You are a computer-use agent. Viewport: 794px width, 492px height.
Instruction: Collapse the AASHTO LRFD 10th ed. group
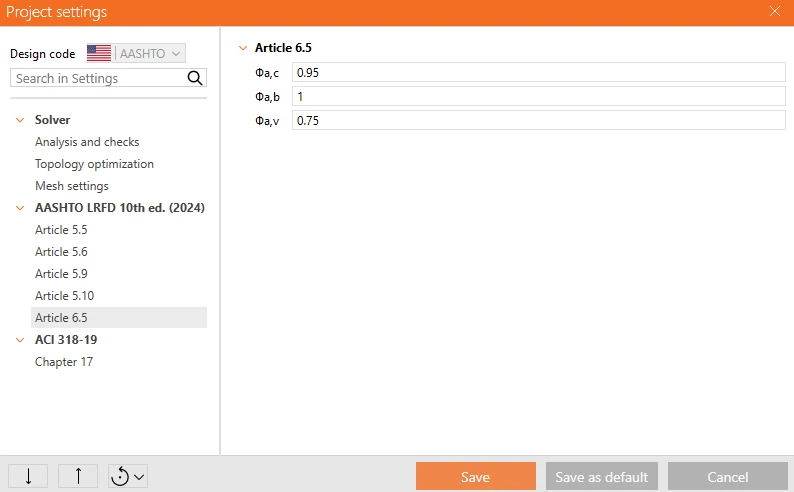20,208
